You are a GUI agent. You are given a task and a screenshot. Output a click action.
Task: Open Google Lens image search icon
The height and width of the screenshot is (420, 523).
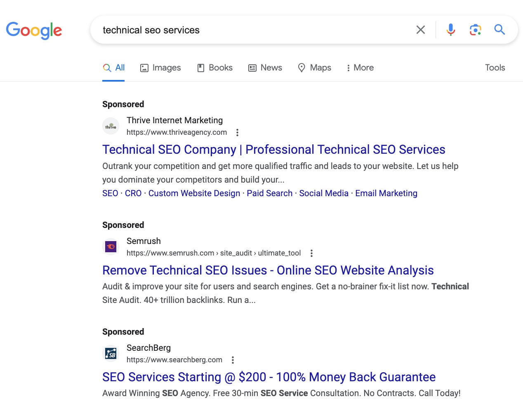tap(475, 30)
